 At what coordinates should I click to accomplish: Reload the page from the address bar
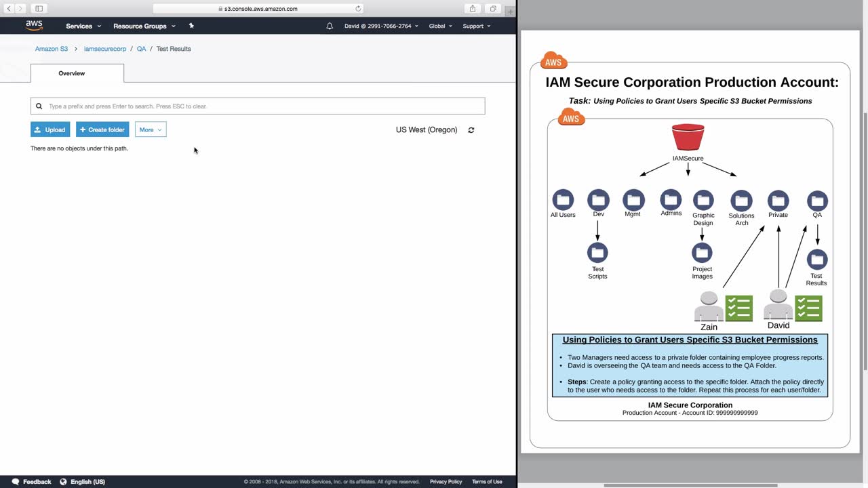[358, 9]
